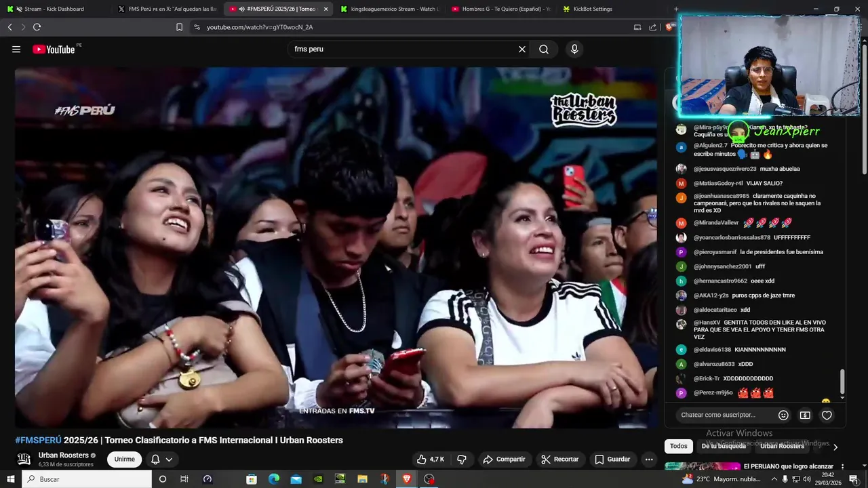
Task: Open Urban Roosters channel avatar
Action: click(x=24, y=459)
